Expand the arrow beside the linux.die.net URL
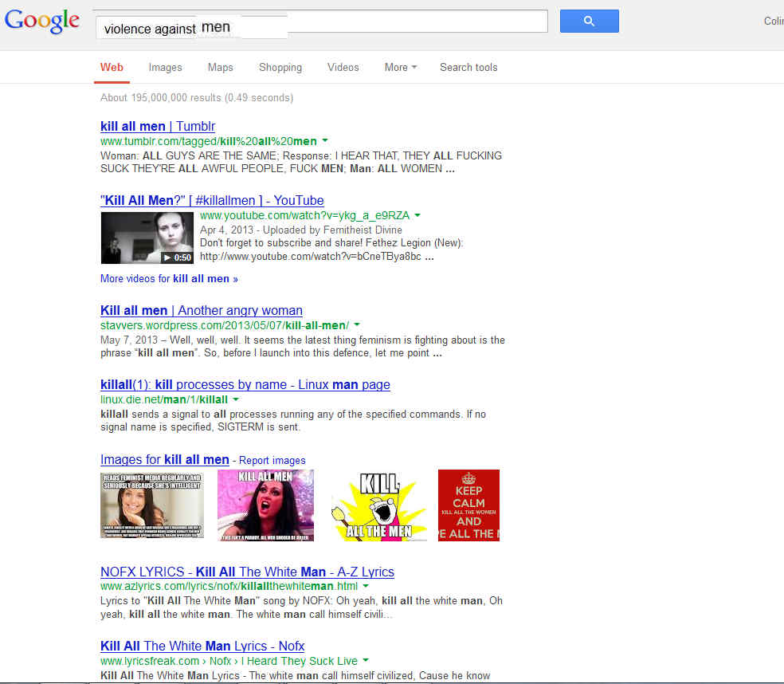The height and width of the screenshot is (684, 784). (236, 399)
